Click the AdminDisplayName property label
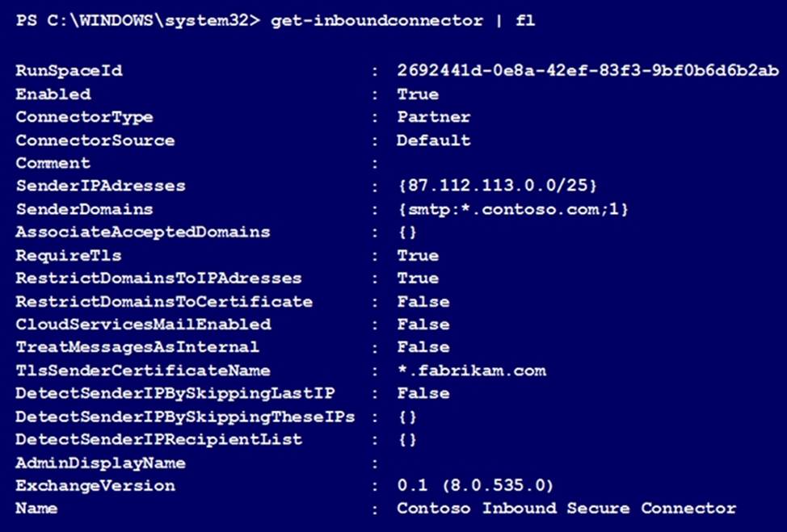This screenshot has height=532, width=787. pyautogui.click(x=100, y=463)
